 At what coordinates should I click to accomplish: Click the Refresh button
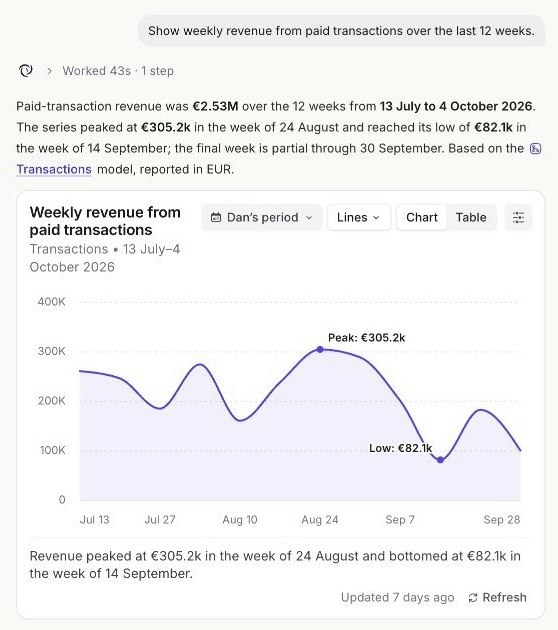coord(497,597)
